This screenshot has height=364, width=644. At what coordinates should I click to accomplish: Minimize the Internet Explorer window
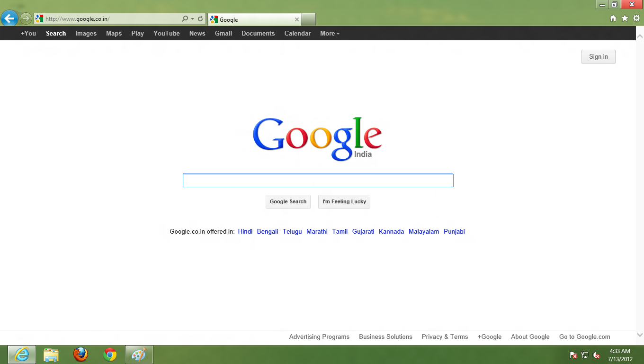(x=602, y=4)
